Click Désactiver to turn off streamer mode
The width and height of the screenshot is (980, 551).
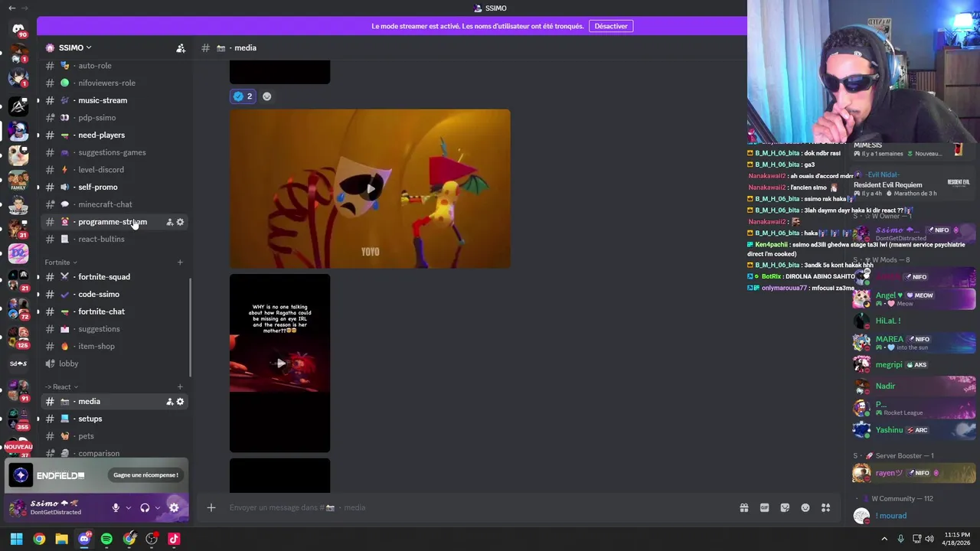click(611, 26)
